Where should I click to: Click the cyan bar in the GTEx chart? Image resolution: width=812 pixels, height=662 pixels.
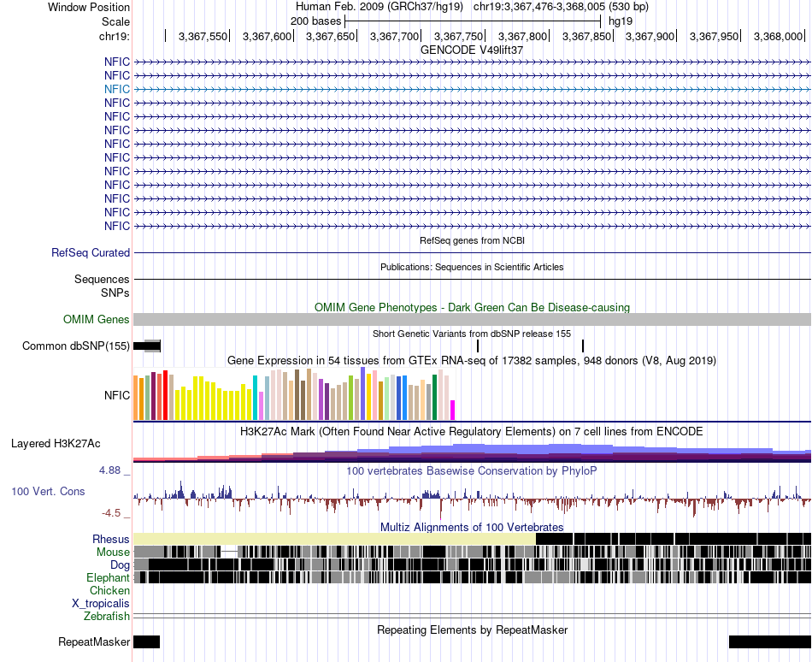coord(255,398)
